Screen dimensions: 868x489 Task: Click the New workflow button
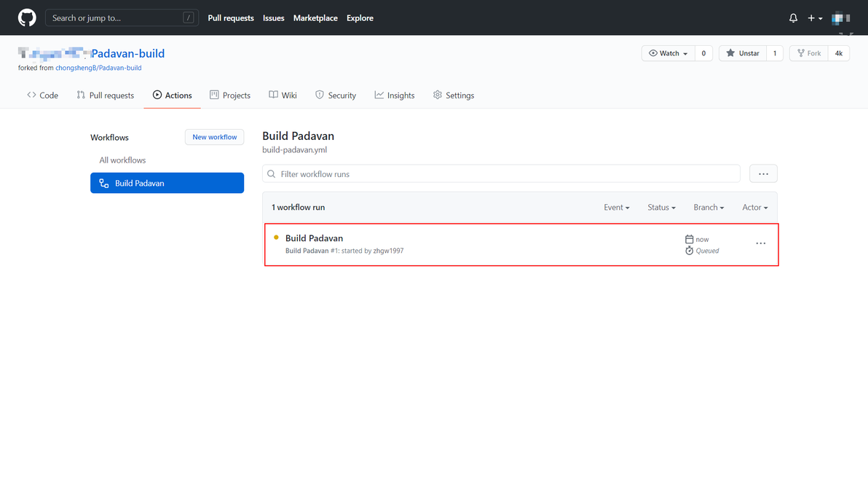click(x=214, y=137)
